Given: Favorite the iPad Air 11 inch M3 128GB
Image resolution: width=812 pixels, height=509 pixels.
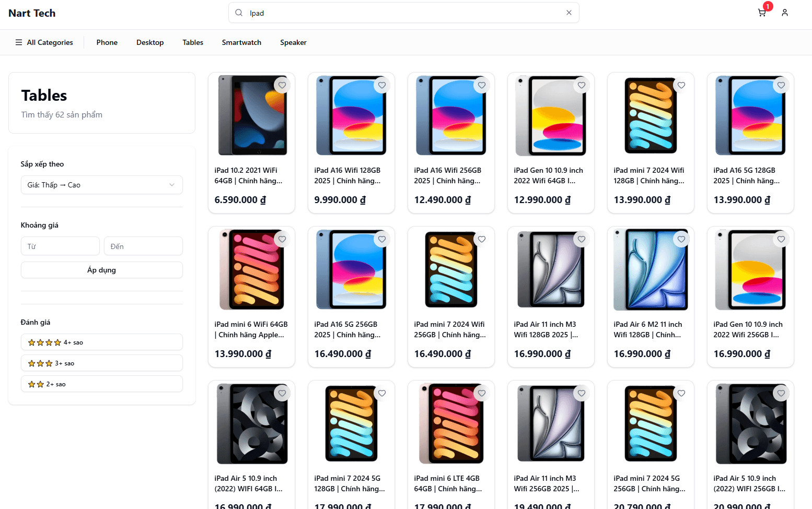Looking at the screenshot, I should point(582,239).
